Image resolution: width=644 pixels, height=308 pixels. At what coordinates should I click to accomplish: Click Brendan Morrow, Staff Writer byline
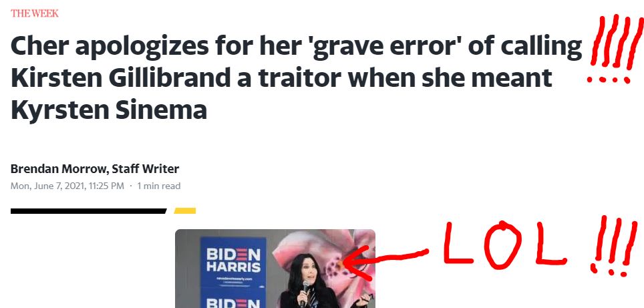pos(95,169)
